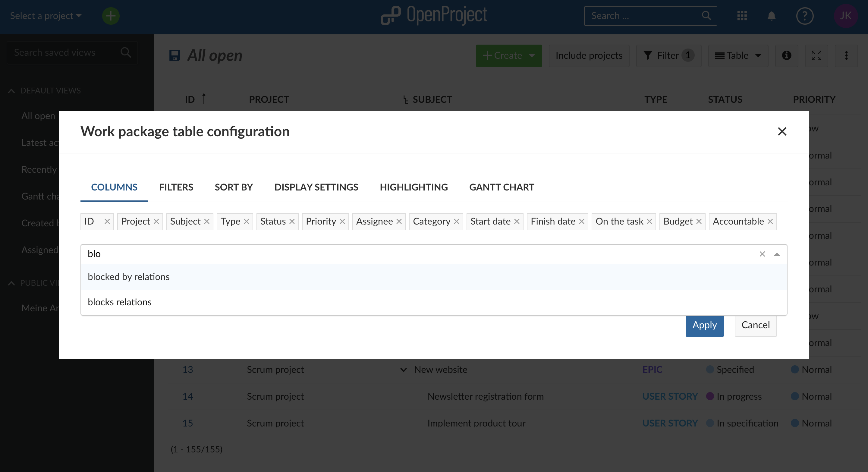Viewport: 868px width, 472px height.
Task: Remove the Start date column chip
Action: point(517,221)
